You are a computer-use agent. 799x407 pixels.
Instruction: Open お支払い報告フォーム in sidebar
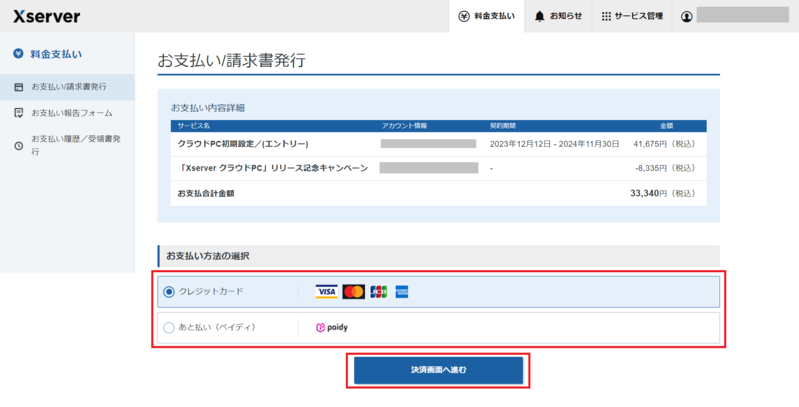[71, 113]
